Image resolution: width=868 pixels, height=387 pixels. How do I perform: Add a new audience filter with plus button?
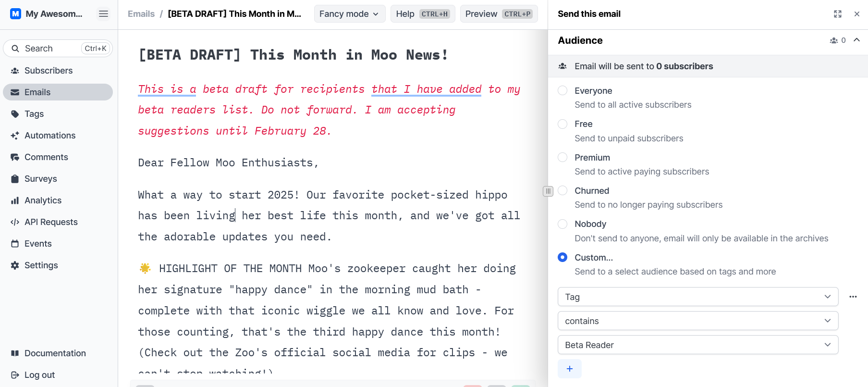coord(569,369)
